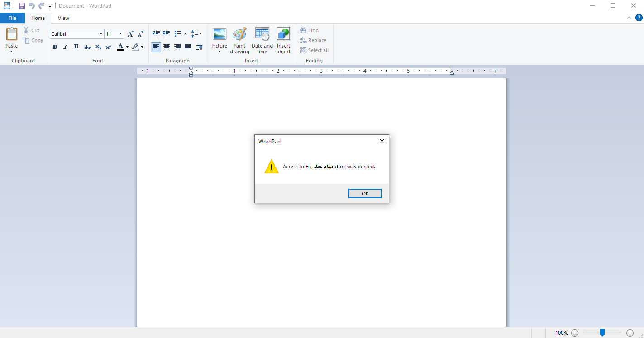This screenshot has height=338, width=644.
Task: Select Align text left
Action: pyautogui.click(x=156, y=47)
